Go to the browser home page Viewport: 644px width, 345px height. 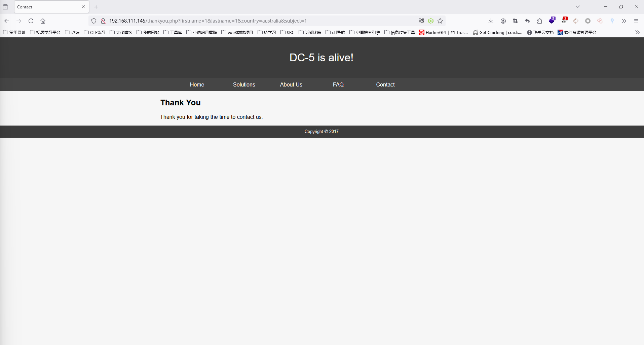(43, 21)
